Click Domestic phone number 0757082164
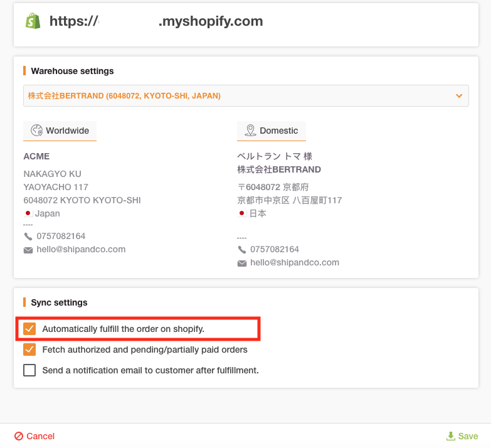The height and width of the screenshot is (448, 491). click(x=275, y=249)
